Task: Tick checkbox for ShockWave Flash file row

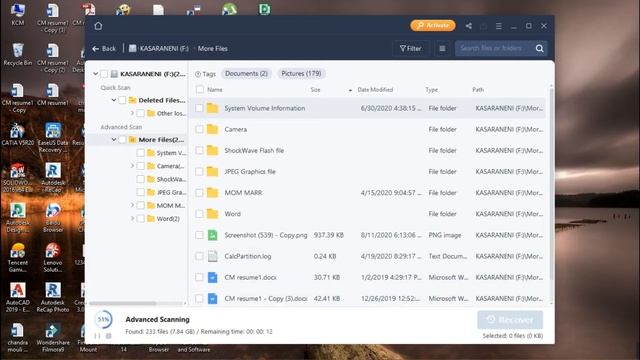Action: 199,151
